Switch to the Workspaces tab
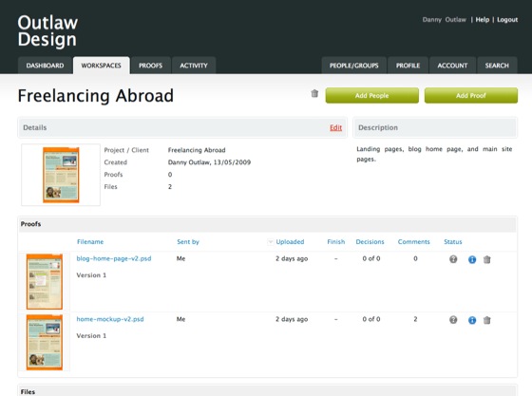The image size is (532, 396). tap(101, 66)
